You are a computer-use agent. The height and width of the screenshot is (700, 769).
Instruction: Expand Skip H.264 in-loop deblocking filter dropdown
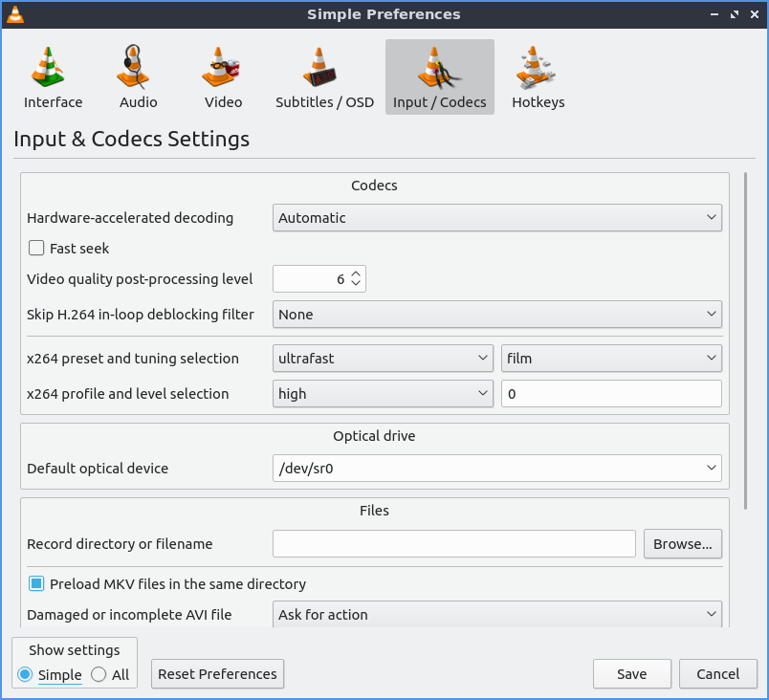[496, 315]
